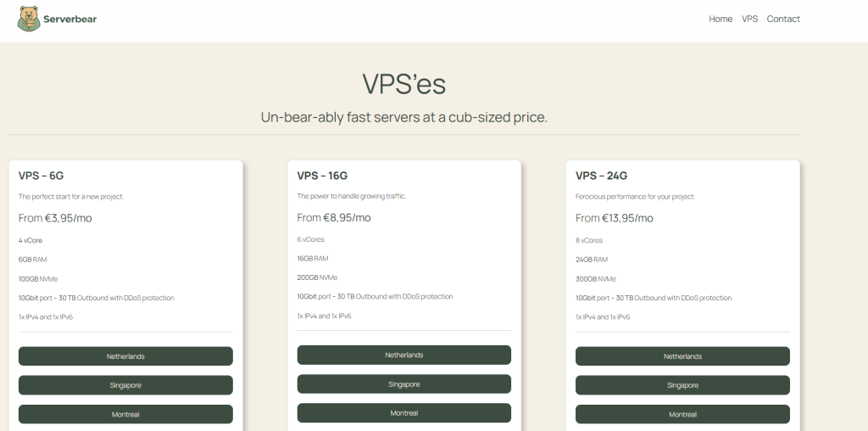868x431 pixels.
Task: Choose Montreal for the VPS – 6G plan
Action: [x=125, y=414]
